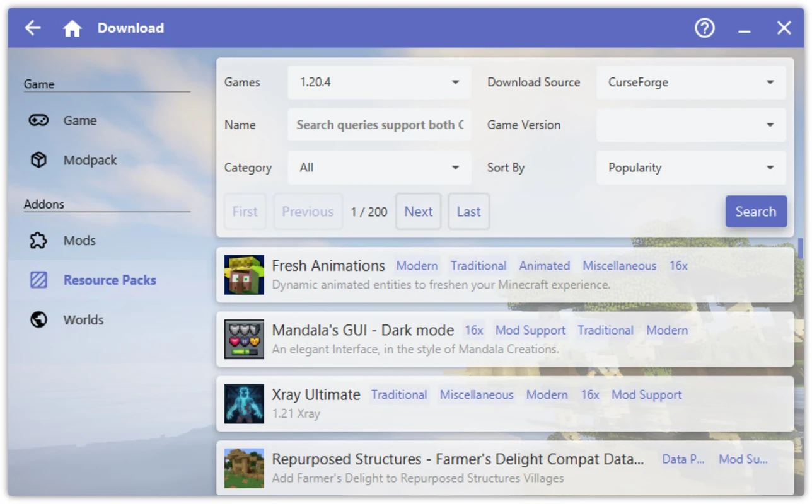Image resolution: width=812 pixels, height=504 pixels.
Task: Open the Download Source CurseForge dropdown
Action: click(691, 83)
